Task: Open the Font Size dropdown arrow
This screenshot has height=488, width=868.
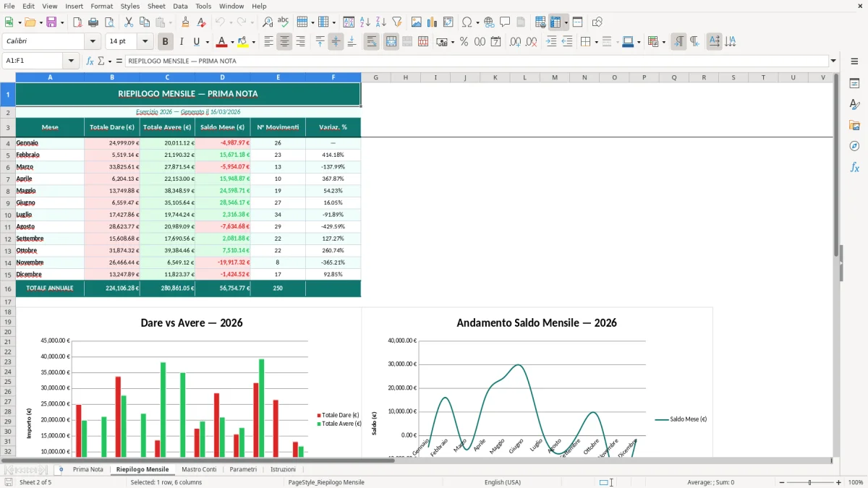Action: (145, 42)
